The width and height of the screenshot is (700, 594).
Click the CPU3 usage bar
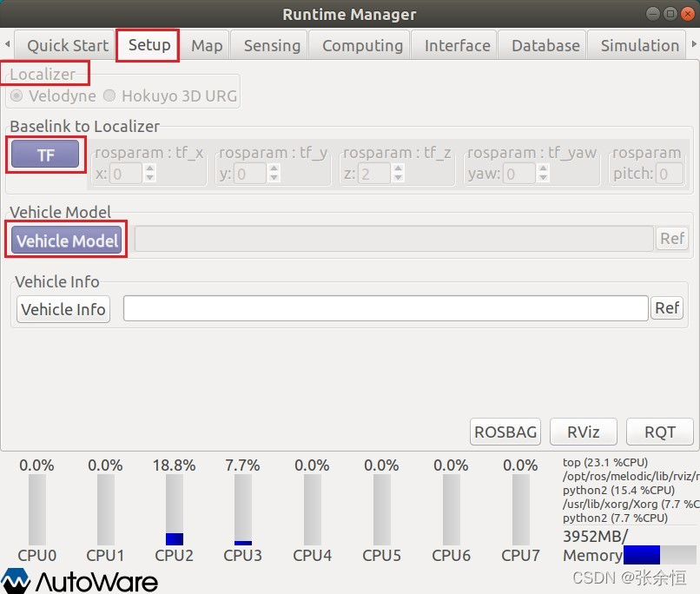click(243, 509)
